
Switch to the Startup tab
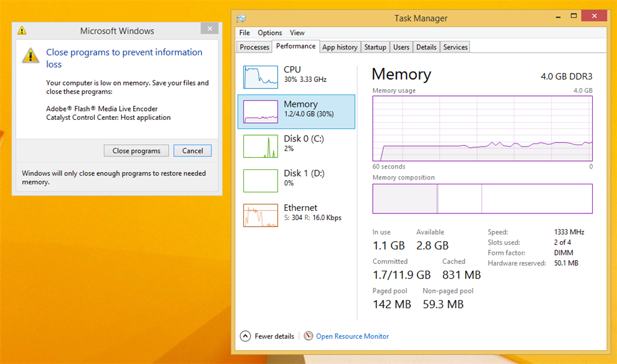point(375,46)
